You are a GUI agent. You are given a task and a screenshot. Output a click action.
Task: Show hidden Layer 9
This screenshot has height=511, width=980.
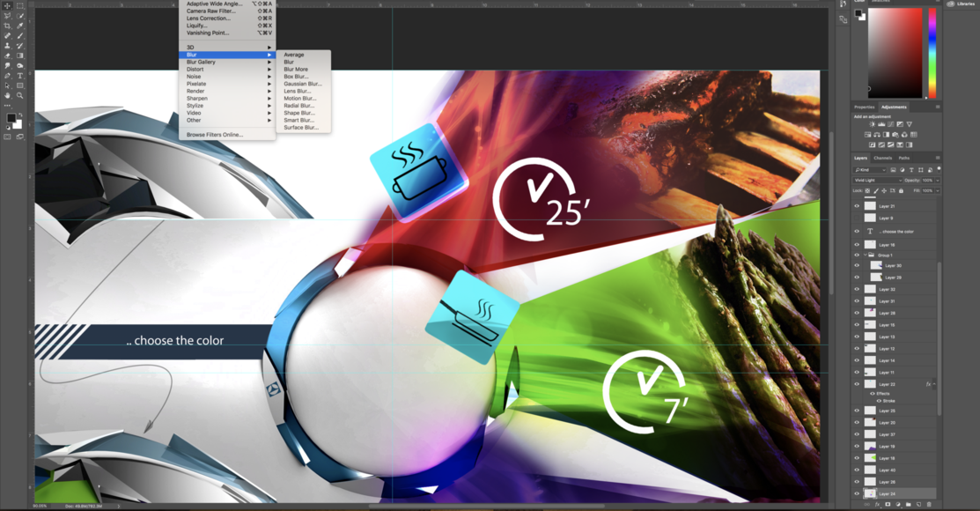click(857, 218)
